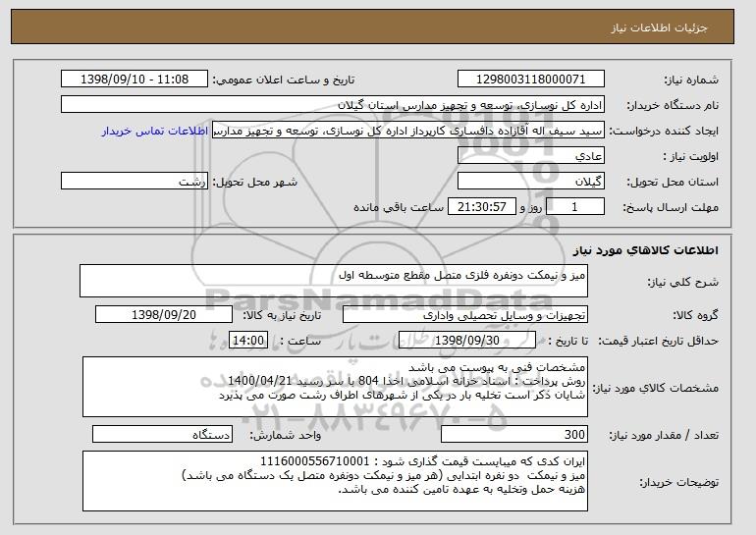Click the remaining days field showing 1

[x=574, y=207]
